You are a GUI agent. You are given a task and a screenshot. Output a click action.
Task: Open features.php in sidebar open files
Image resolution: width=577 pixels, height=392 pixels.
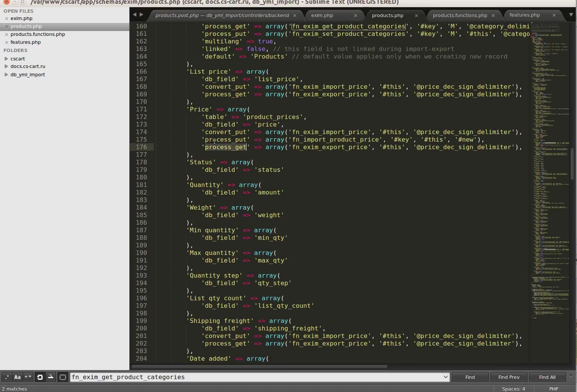coord(26,42)
